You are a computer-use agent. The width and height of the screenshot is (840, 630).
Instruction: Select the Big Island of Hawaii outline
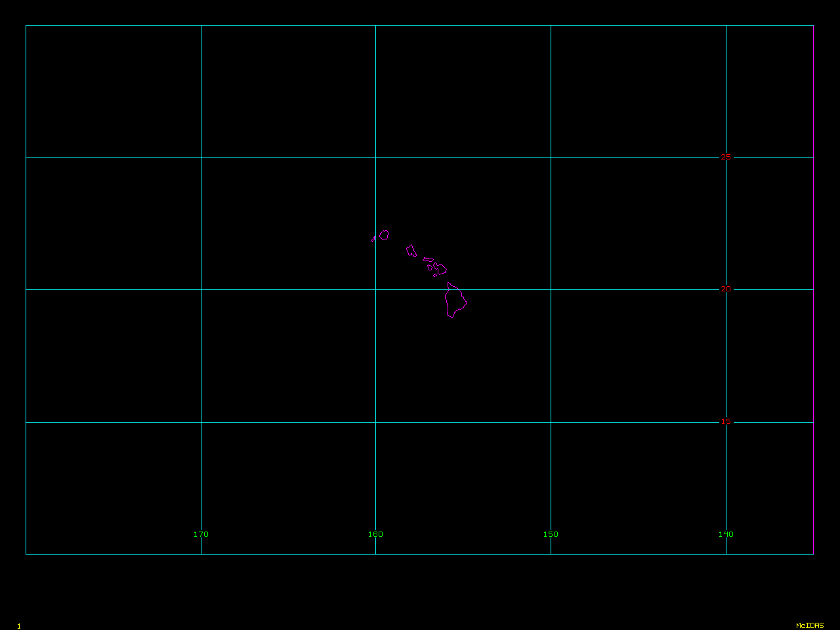click(x=455, y=301)
